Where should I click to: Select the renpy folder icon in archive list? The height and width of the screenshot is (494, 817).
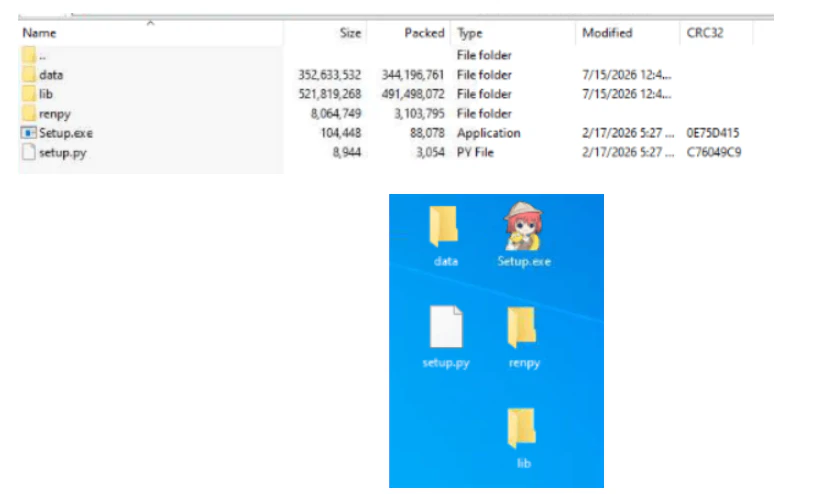(x=29, y=113)
